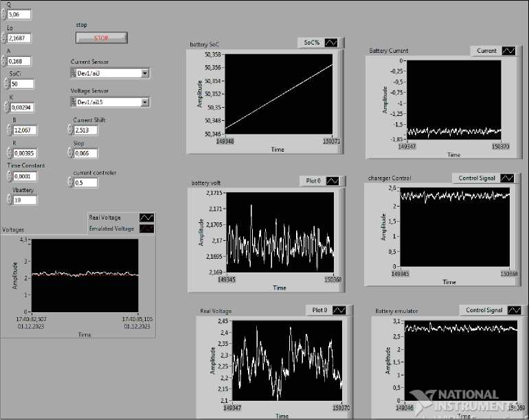Select the Eo value input field
Image resolution: width=529 pixels, height=420 pixels.
[22, 38]
